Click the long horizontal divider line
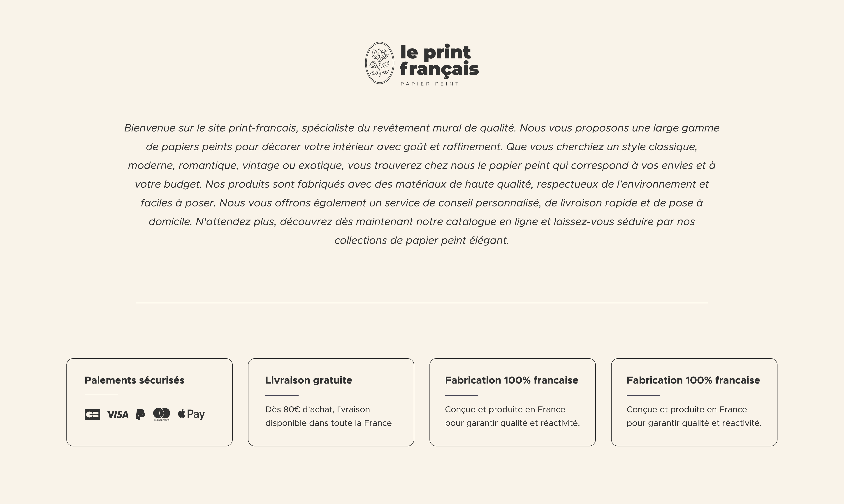 point(422,303)
